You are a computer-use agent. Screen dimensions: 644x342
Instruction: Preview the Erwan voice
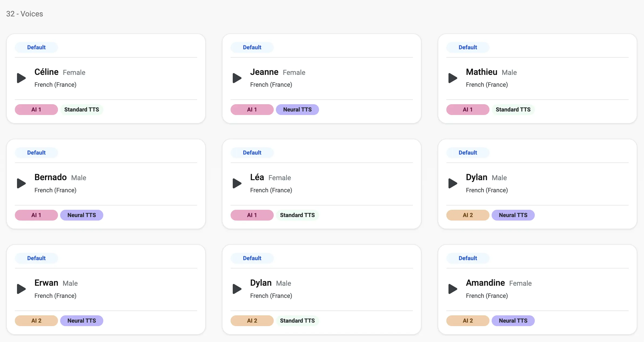21,289
